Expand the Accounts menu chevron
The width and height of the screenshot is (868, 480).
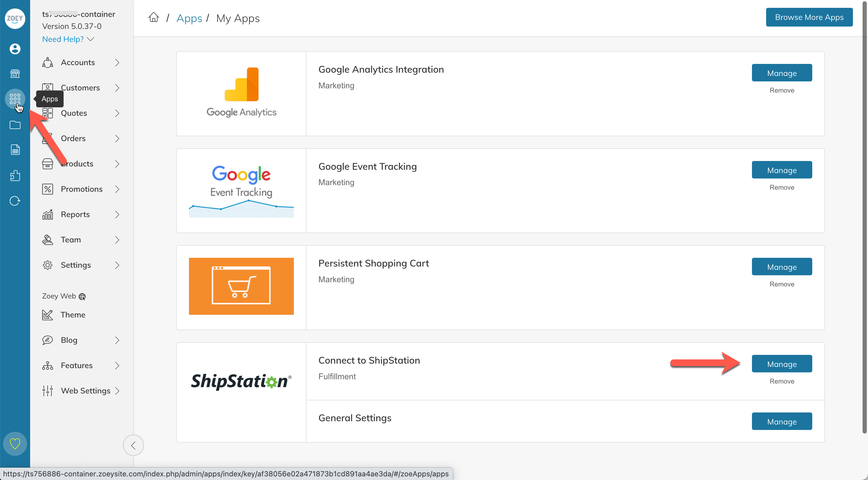[x=117, y=63]
